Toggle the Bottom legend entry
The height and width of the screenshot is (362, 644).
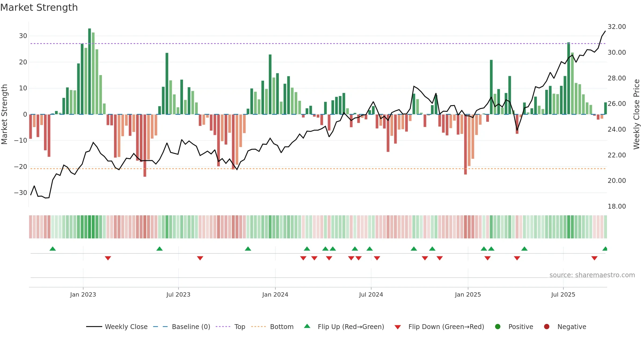(x=272, y=327)
